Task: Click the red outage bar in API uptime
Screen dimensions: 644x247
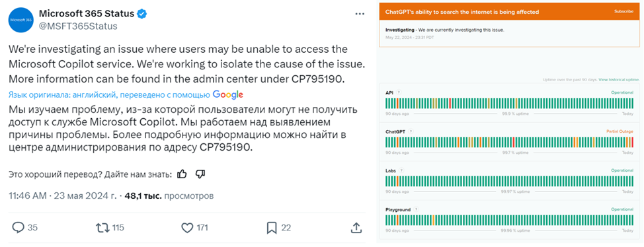Action: pos(450,103)
